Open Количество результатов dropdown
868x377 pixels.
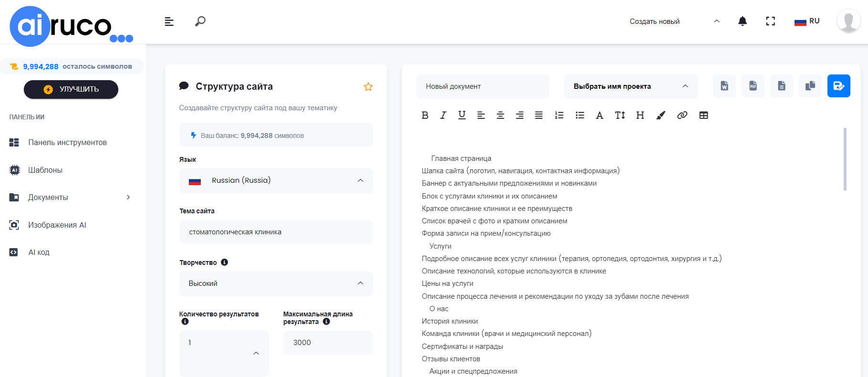pyautogui.click(x=224, y=353)
